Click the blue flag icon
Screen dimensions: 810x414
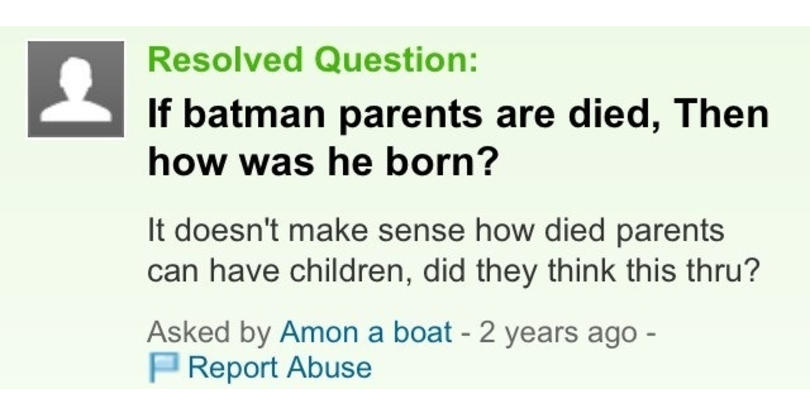(x=162, y=368)
